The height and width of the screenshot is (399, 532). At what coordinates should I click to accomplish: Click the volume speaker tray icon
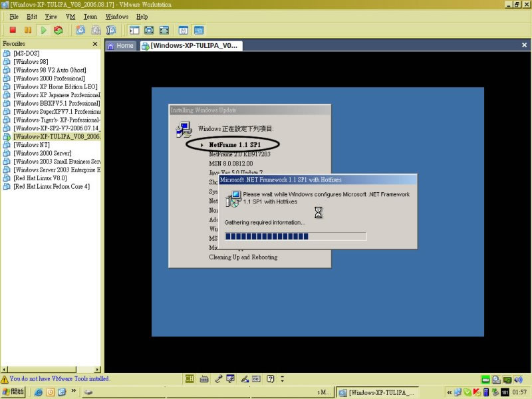click(518, 380)
